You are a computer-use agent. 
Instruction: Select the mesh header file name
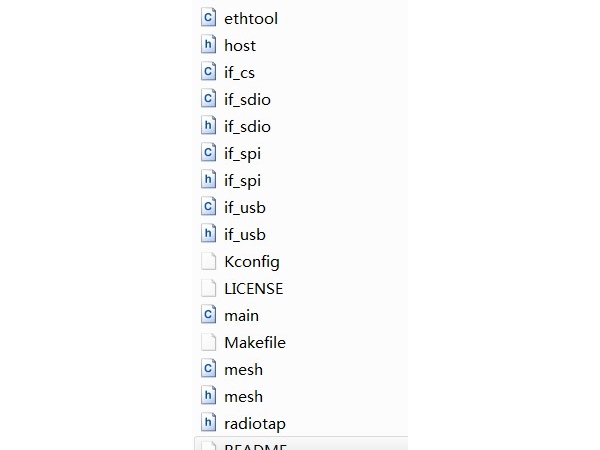243,396
